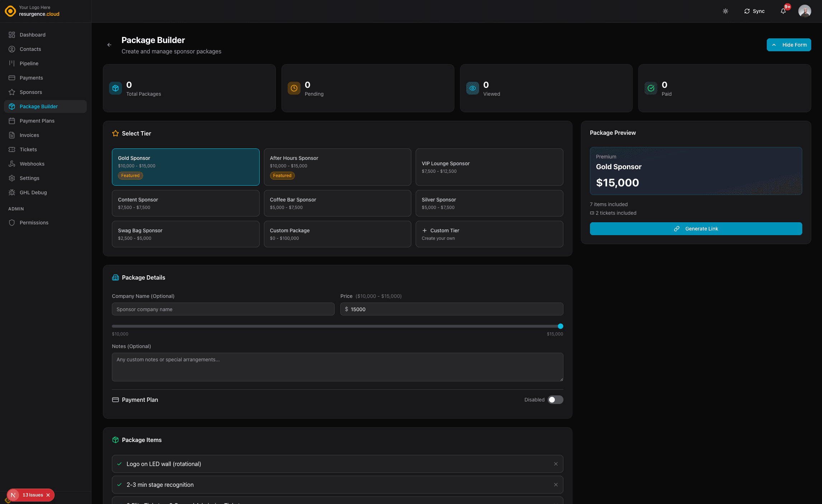The height and width of the screenshot is (504, 822).
Task: Open the user avatar menu
Action: click(x=805, y=11)
